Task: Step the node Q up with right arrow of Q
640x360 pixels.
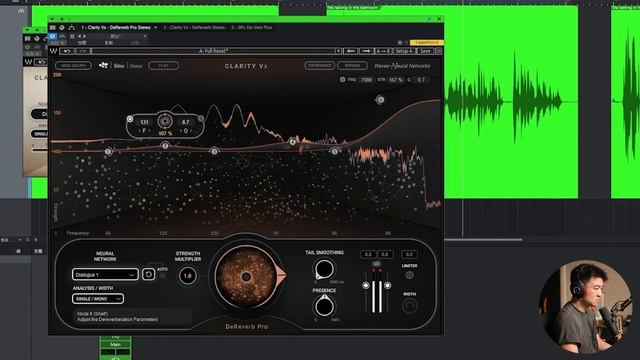Action: click(191, 131)
